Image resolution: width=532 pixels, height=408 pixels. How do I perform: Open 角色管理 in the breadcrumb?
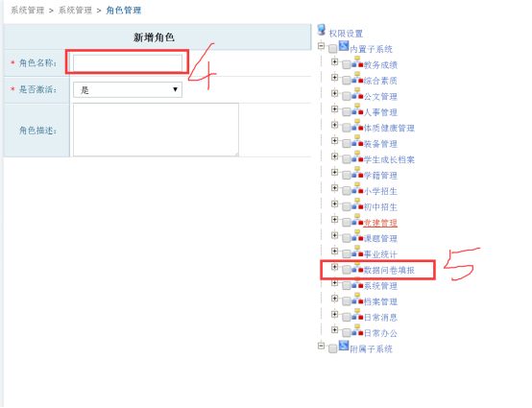point(124,11)
